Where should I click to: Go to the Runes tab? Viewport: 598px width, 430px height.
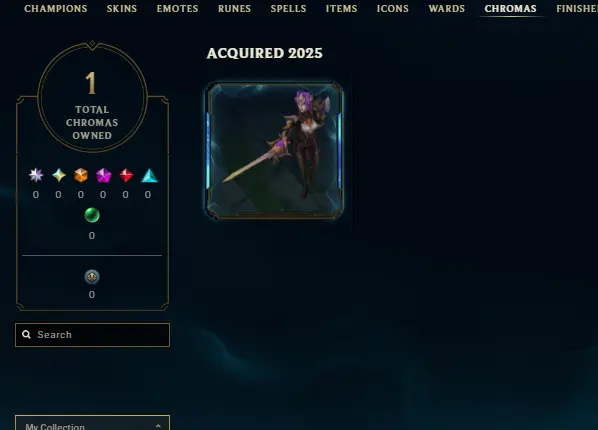tap(235, 8)
